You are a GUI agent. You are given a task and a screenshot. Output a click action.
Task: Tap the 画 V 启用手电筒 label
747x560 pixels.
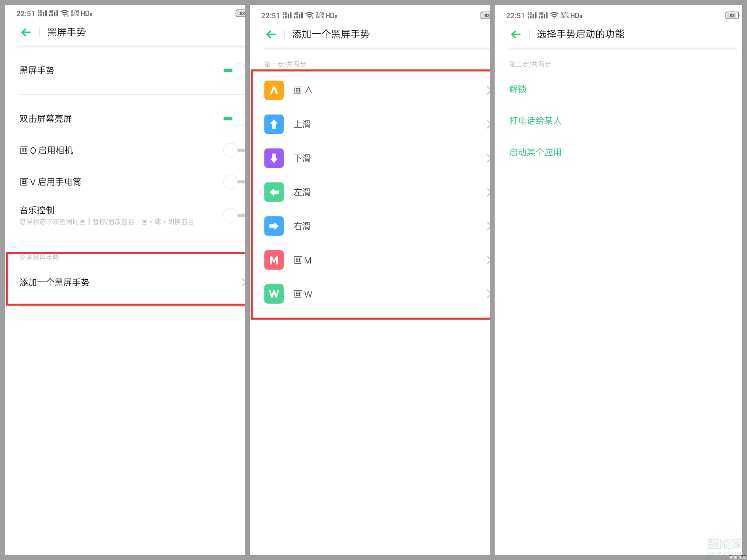[x=50, y=182]
